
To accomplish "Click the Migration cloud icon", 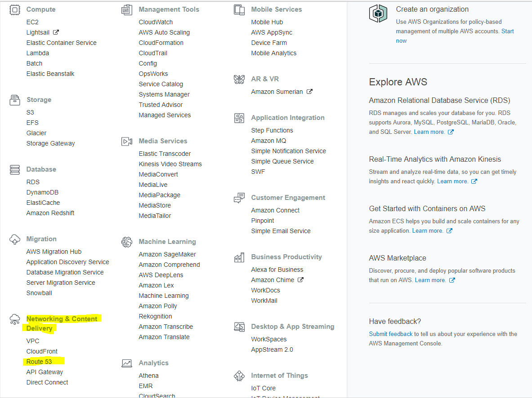I will (14, 239).
